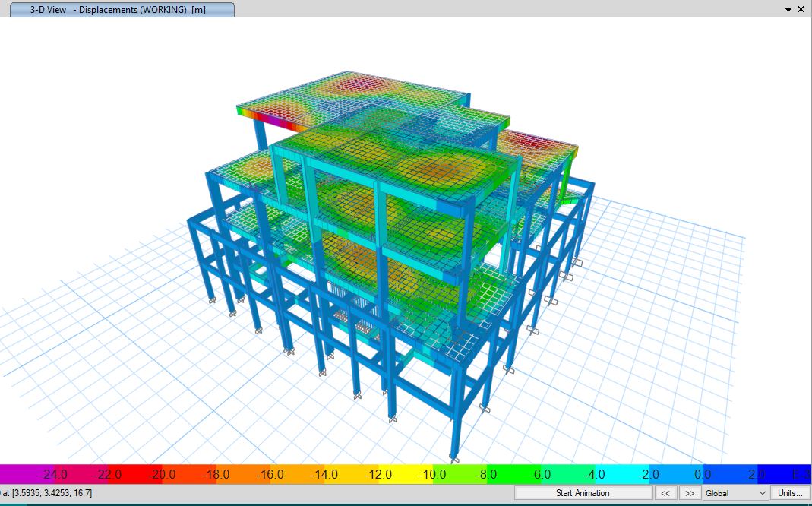Open the Global coordinate system dropdown

[735, 493]
